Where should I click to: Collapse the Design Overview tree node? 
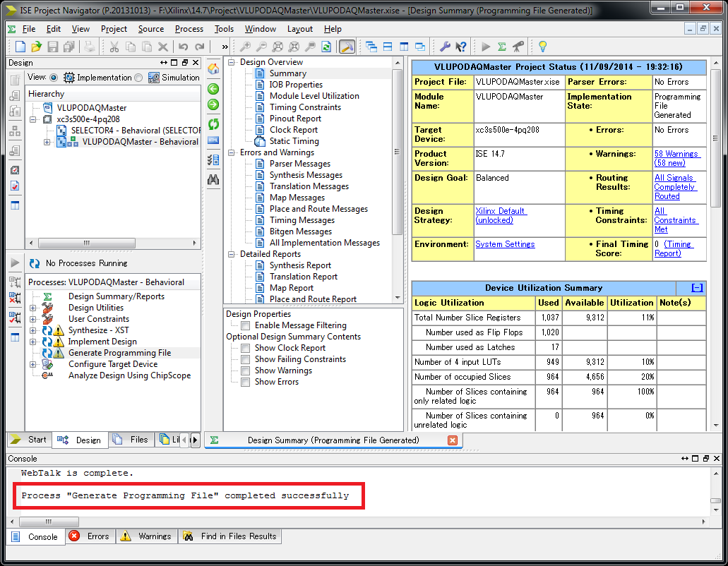(231, 62)
